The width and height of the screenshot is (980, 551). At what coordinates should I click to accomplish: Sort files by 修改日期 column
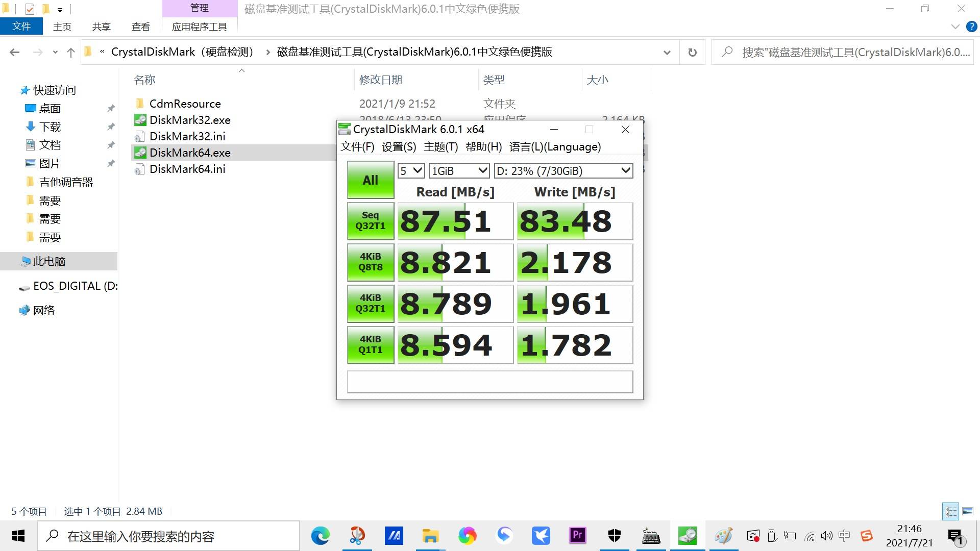381,80
